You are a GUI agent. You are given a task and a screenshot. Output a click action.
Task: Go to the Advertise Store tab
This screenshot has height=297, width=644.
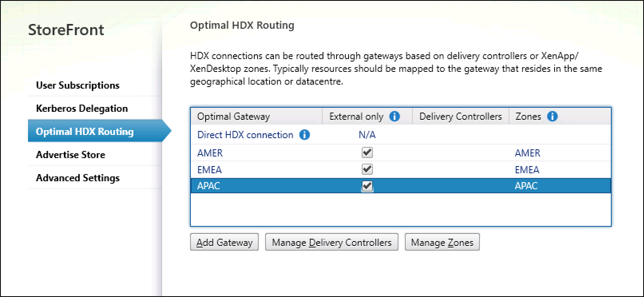(70, 155)
